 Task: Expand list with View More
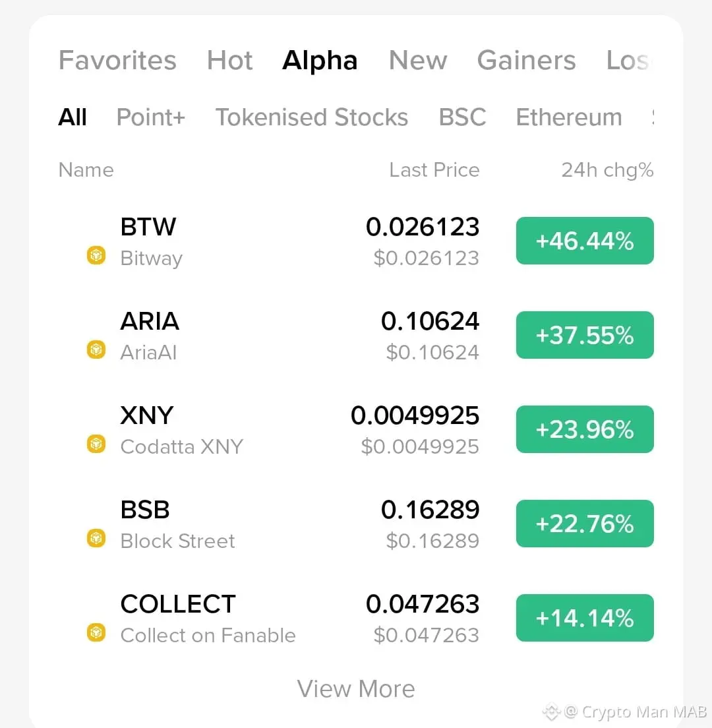(x=356, y=689)
